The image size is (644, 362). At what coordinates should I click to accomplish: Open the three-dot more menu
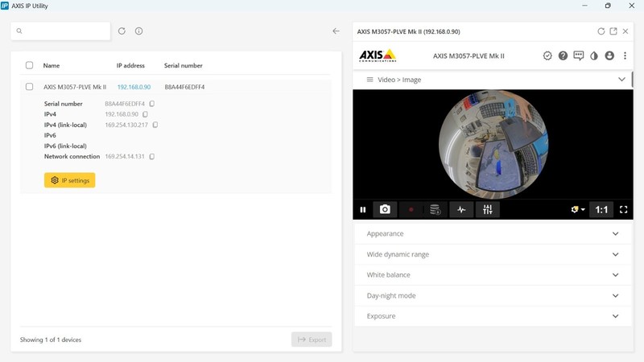click(x=625, y=56)
